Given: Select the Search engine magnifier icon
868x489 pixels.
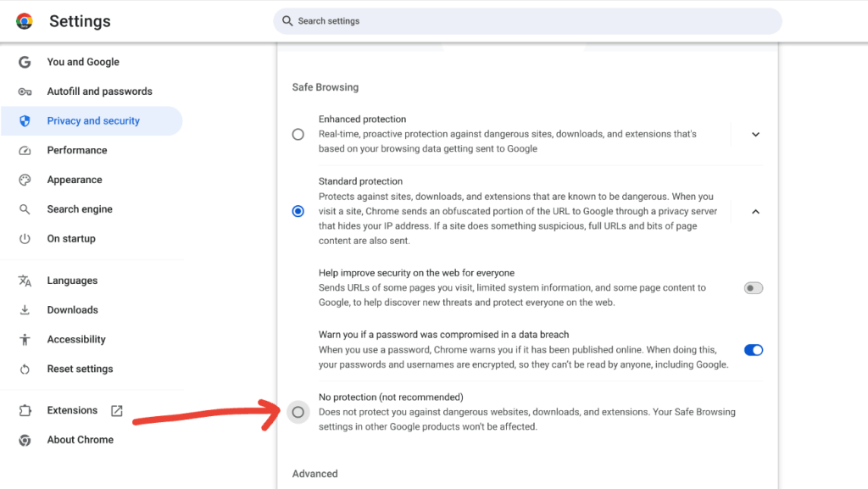Looking at the screenshot, I should coord(24,208).
